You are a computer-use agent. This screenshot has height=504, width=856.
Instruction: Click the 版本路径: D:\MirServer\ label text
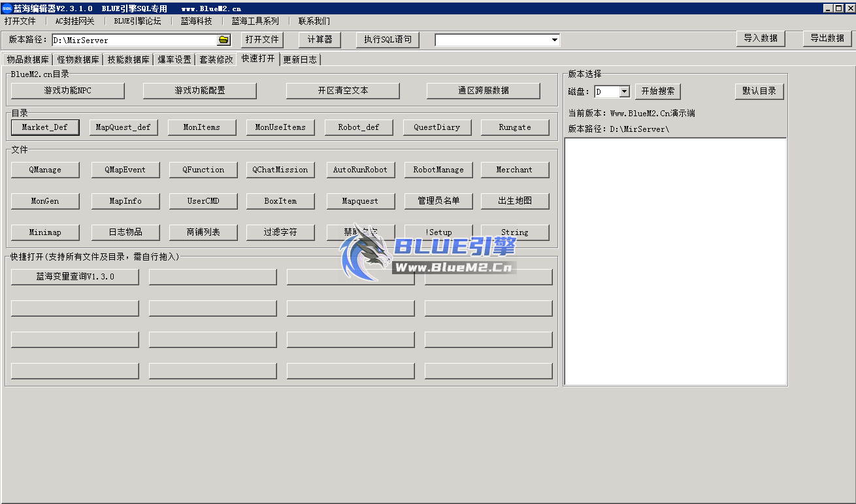pos(619,129)
